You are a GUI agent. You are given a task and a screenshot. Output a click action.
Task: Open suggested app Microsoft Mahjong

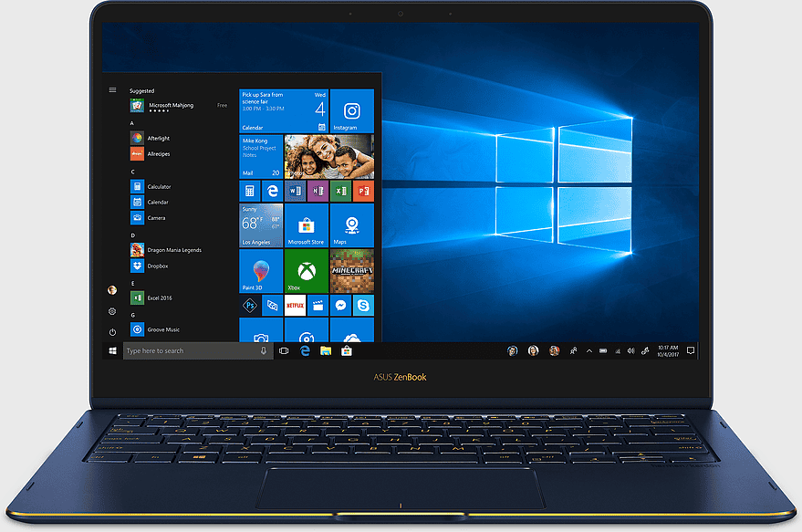tap(179, 106)
